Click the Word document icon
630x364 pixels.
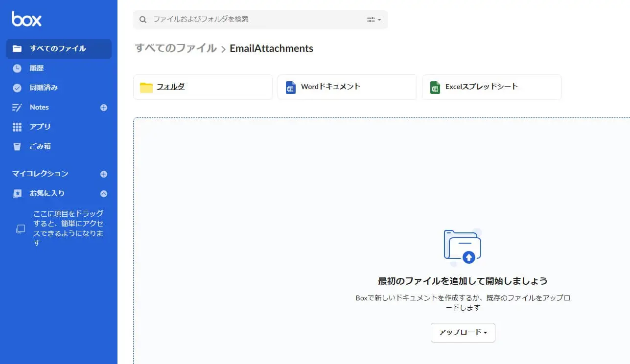pos(291,88)
